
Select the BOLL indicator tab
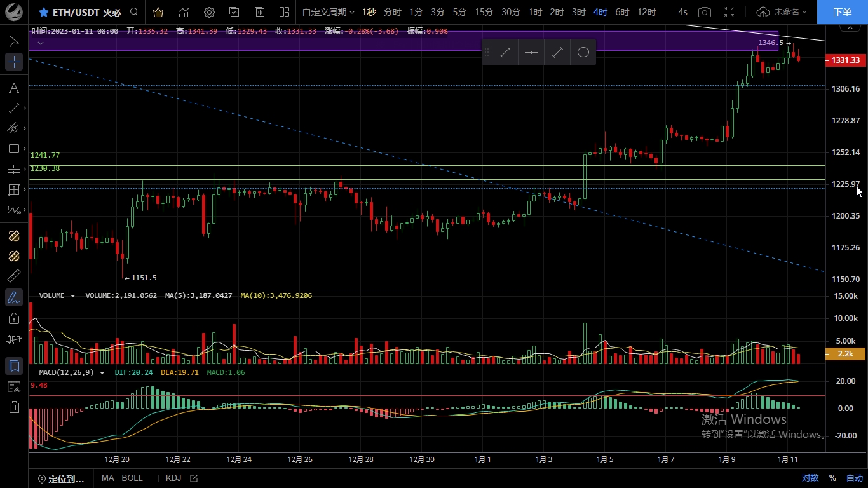pos(132,478)
